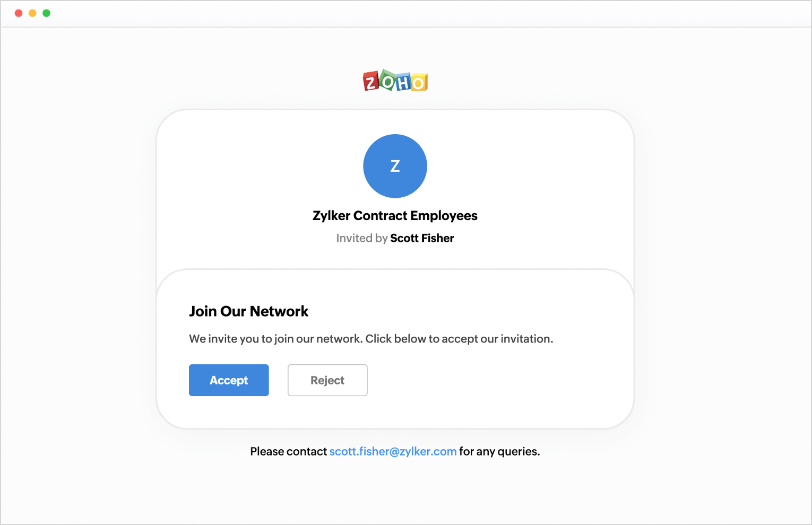Click the "for any queries" text

(x=499, y=451)
